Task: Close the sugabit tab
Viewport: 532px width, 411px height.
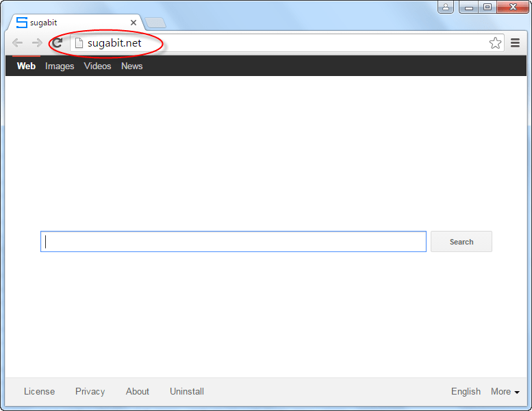Action: tap(134, 23)
